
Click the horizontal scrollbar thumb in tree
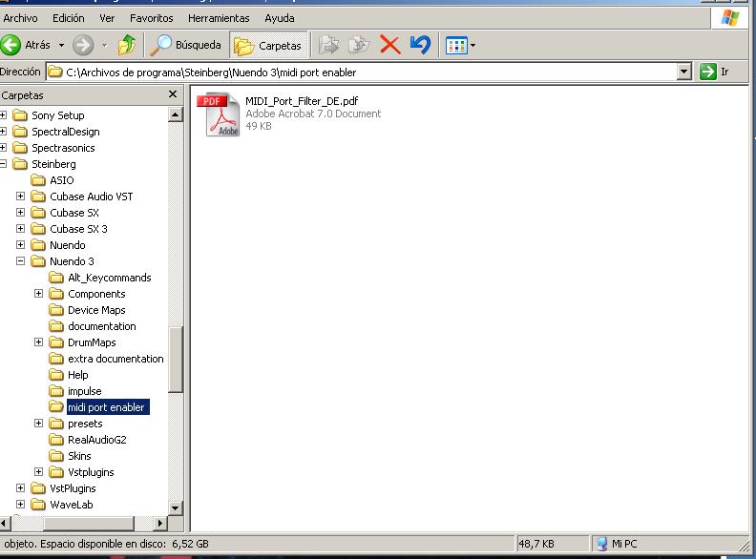tap(88, 523)
